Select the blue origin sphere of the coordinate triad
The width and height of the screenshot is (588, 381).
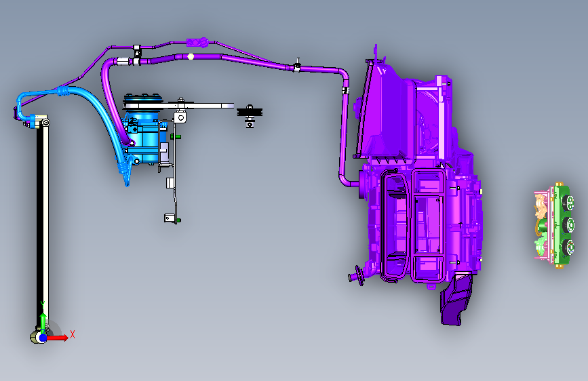(x=43, y=338)
